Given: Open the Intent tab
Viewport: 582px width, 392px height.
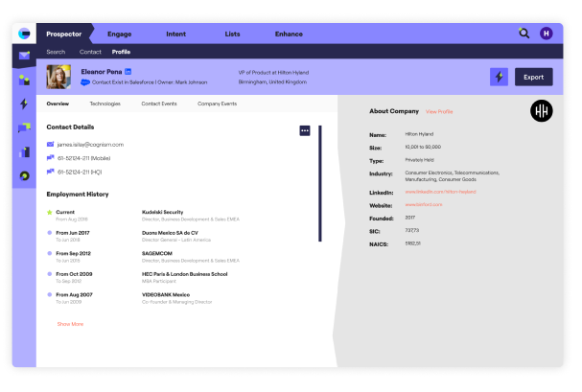Looking at the screenshot, I should coord(175,35).
